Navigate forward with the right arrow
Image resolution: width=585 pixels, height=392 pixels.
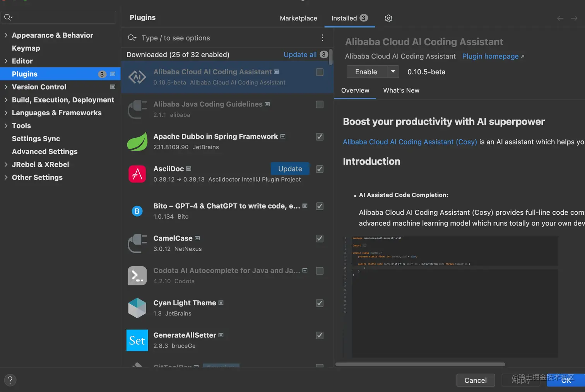(x=574, y=18)
